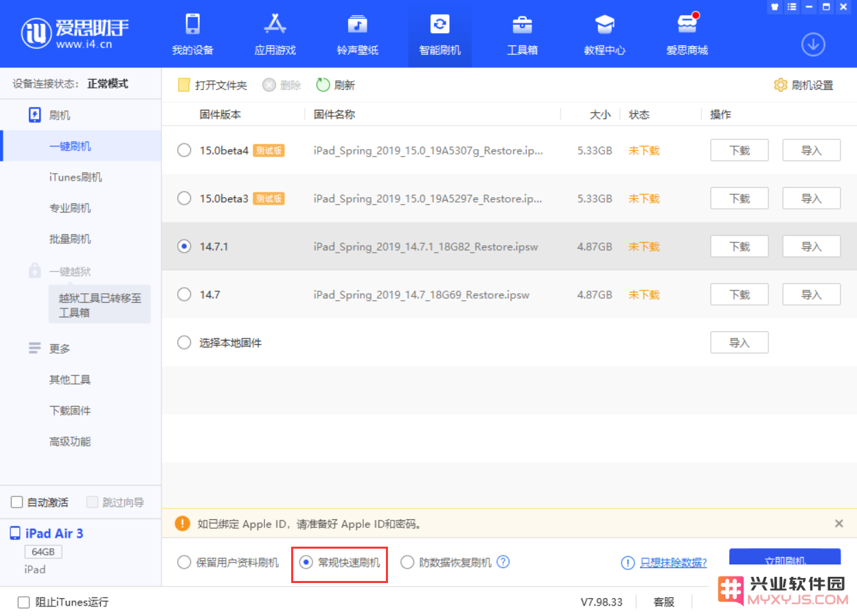This screenshot has width=857, height=616.
Task: Click the greyed 删除 delete icon
Action: tap(269, 85)
